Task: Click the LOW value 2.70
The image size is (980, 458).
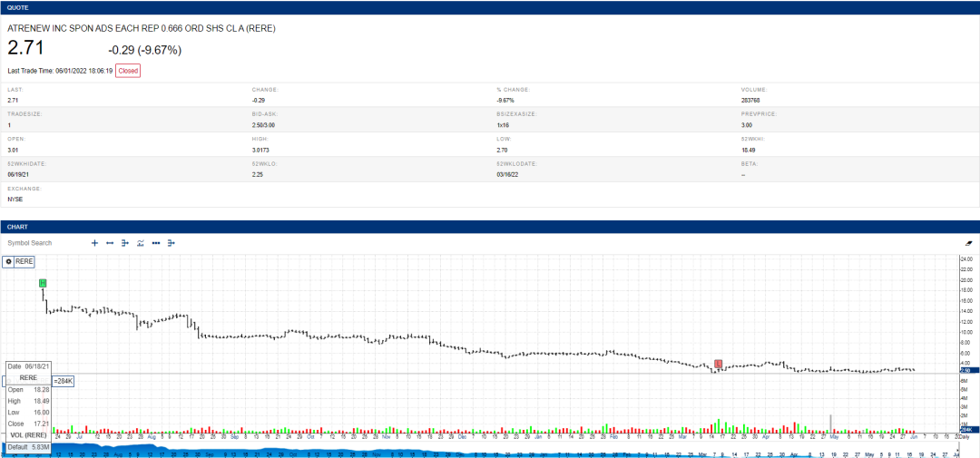Action: pos(502,150)
